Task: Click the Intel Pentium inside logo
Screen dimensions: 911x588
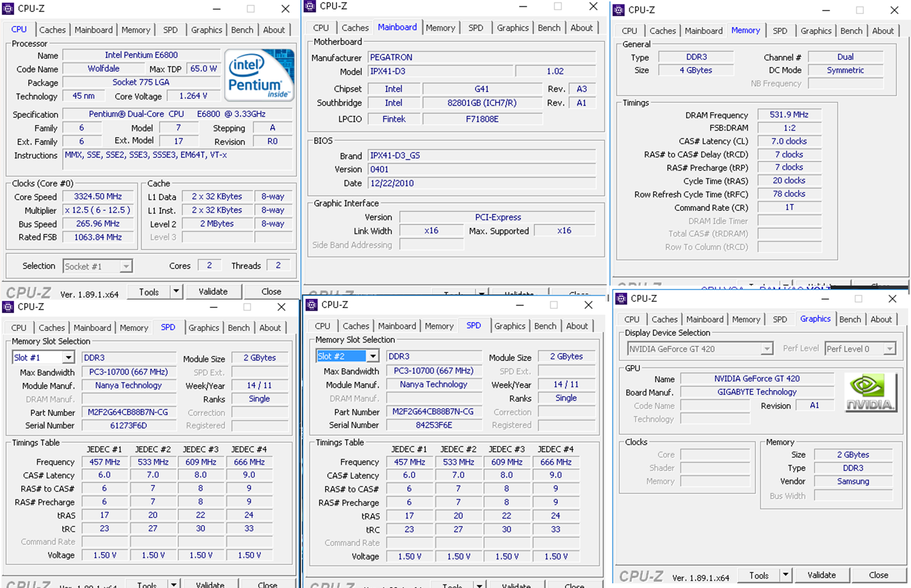Action: (x=260, y=75)
